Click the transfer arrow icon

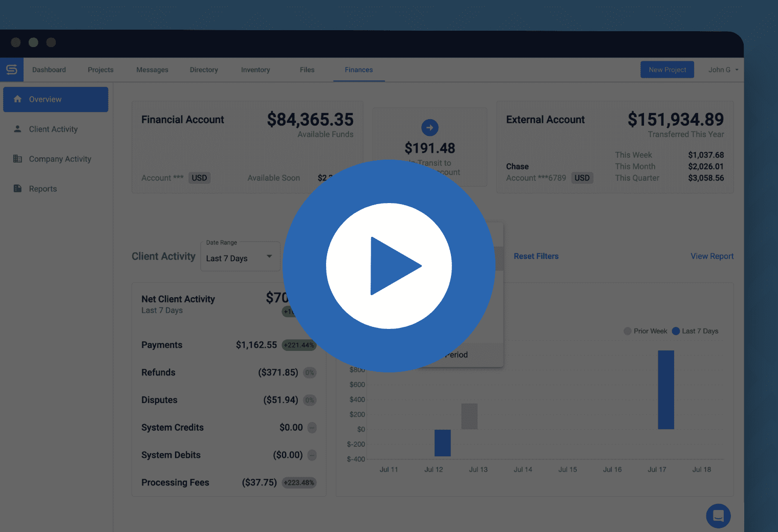430,128
